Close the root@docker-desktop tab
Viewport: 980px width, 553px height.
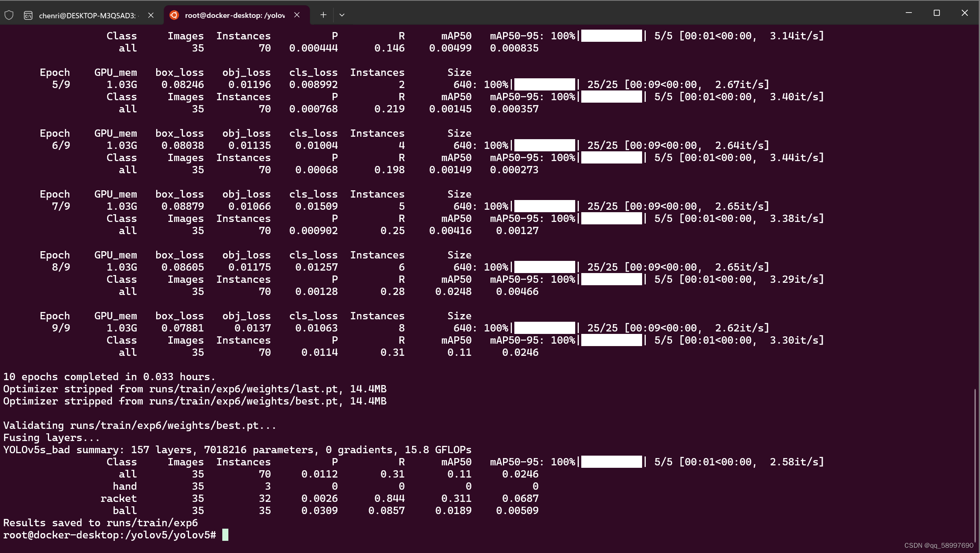pyautogui.click(x=297, y=15)
